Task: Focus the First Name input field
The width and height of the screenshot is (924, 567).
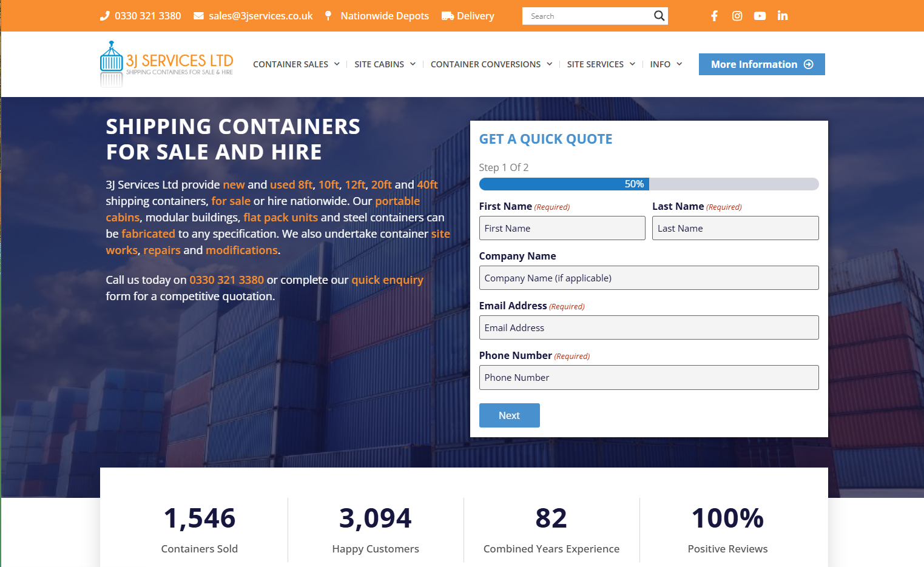Action: pyautogui.click(x=562, y=229)
